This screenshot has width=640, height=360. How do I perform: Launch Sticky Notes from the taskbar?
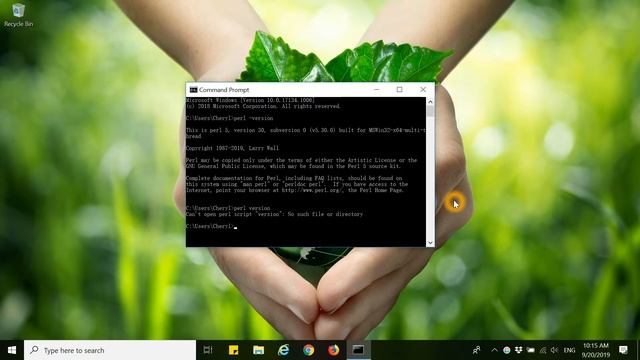coord(233,350)
